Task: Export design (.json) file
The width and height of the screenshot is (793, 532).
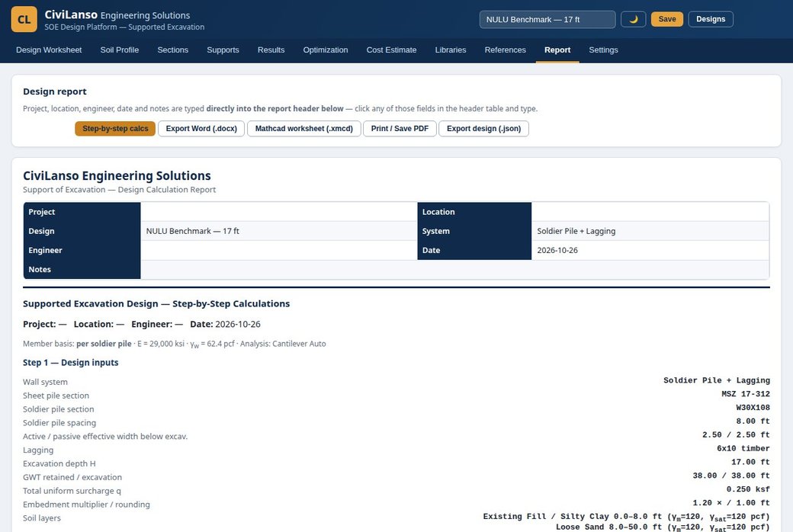Action: coord(483,129)
